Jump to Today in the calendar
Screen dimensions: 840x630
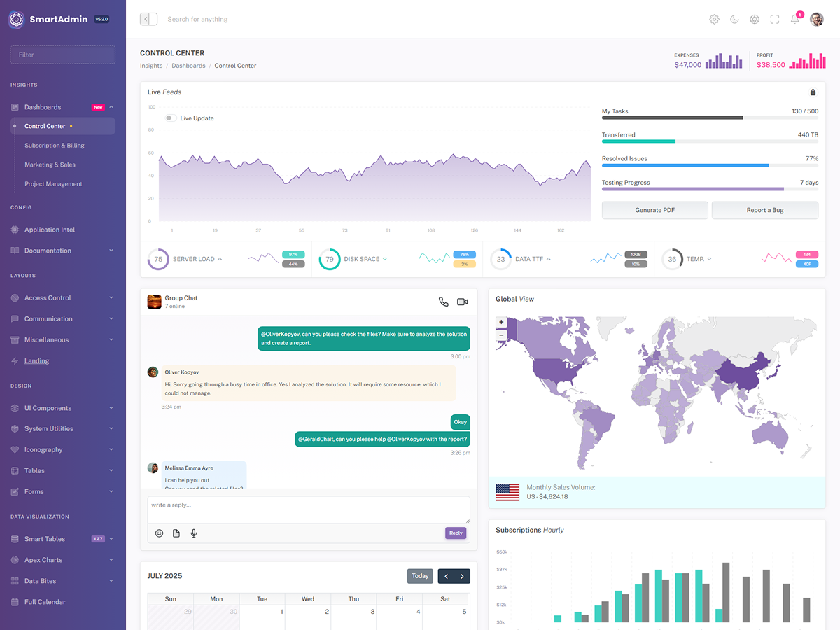420,576
